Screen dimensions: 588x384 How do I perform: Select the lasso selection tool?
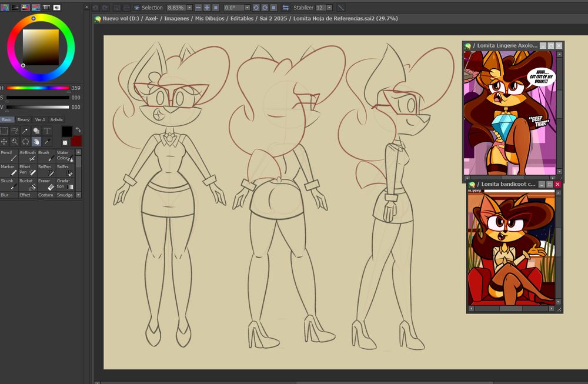pos(15,131)
